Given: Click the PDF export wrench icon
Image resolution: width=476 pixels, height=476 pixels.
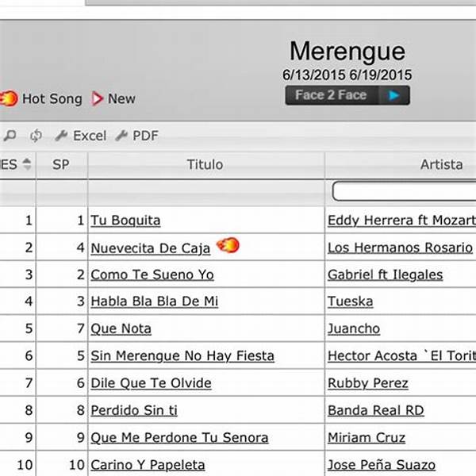Looking at the screenshot, I should 121,136.
